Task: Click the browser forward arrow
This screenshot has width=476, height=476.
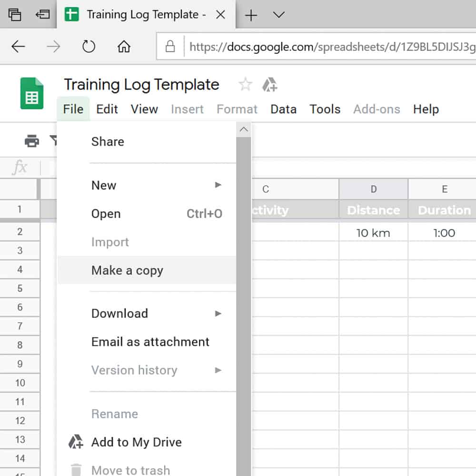Action: [53, 47]
